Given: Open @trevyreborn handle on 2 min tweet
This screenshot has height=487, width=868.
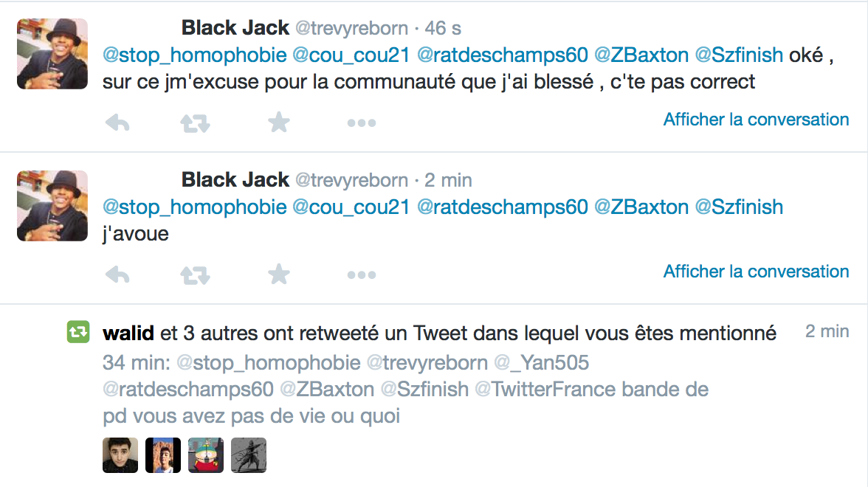Looking at the screenshot, I should [x=351, y=180].
